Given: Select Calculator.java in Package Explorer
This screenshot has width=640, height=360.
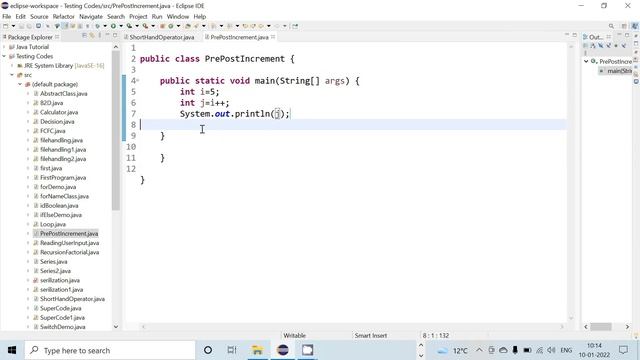Looking at the screenshot, I should click(x=59, y=112).
